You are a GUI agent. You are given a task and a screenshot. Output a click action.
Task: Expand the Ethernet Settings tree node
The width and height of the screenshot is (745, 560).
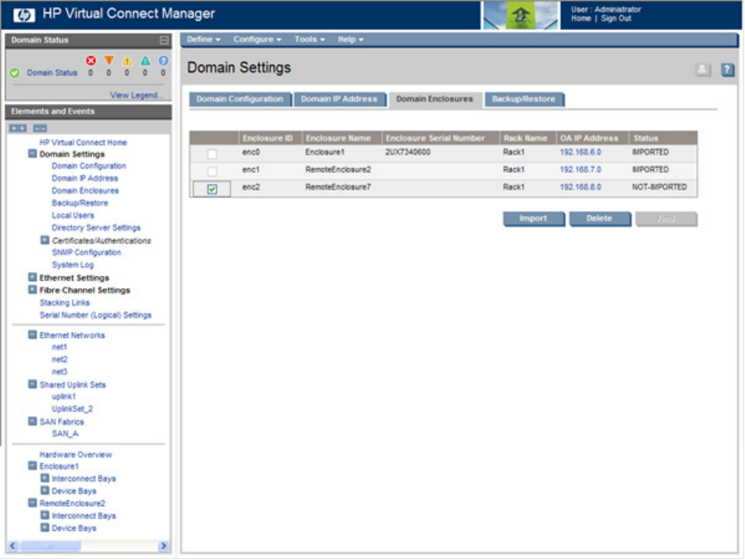point(32,278)
